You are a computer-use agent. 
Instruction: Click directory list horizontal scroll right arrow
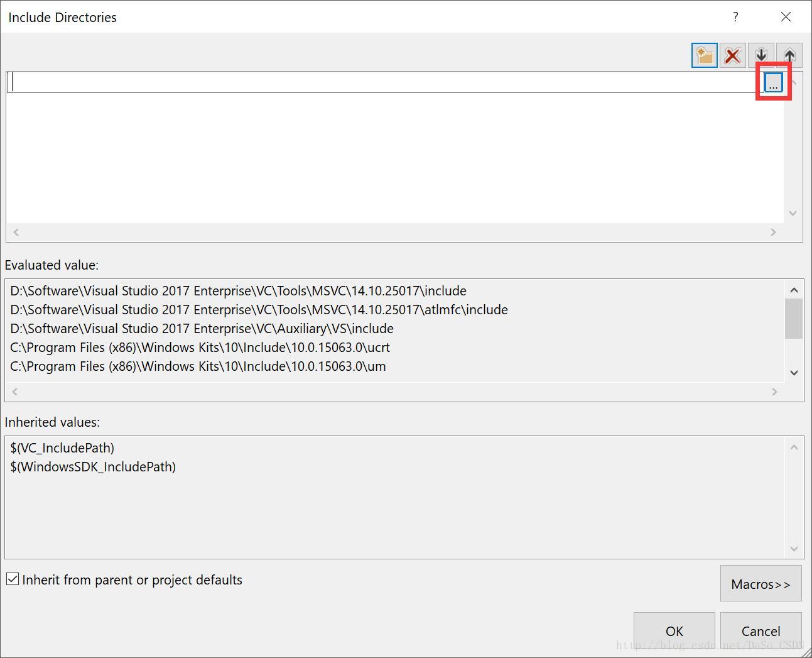[x=773, y=232]
